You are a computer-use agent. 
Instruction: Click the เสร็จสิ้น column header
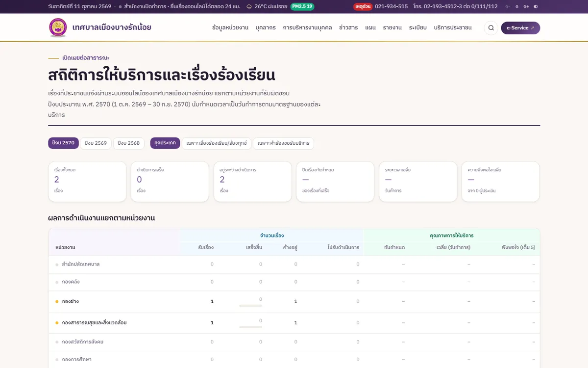pyautogui.click(x=254, y=247)
